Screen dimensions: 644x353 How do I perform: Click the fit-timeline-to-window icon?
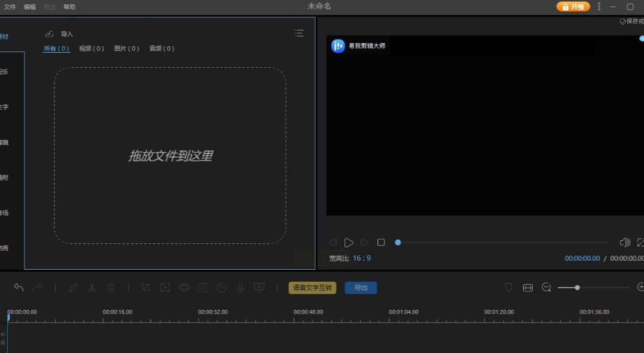click(528, 288)
